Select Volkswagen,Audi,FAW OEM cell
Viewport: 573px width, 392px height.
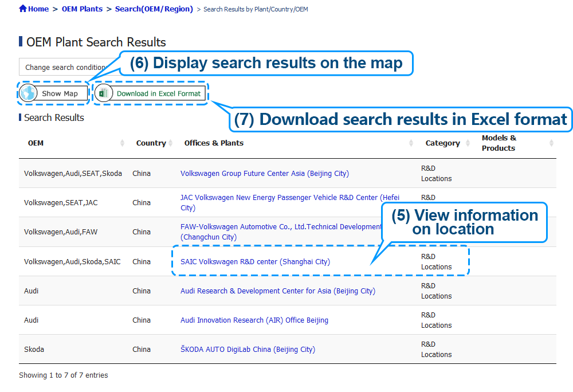coord(61,232)
